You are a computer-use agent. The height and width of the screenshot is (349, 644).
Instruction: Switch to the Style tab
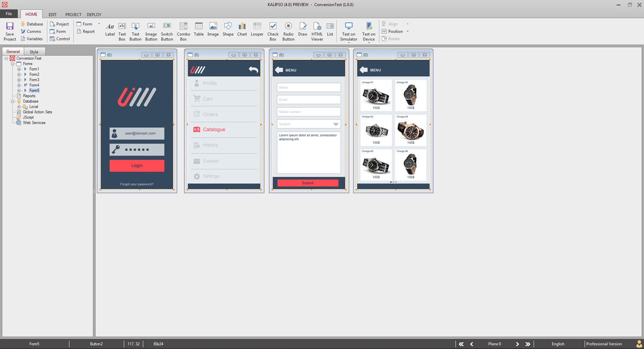coord(34,51)
